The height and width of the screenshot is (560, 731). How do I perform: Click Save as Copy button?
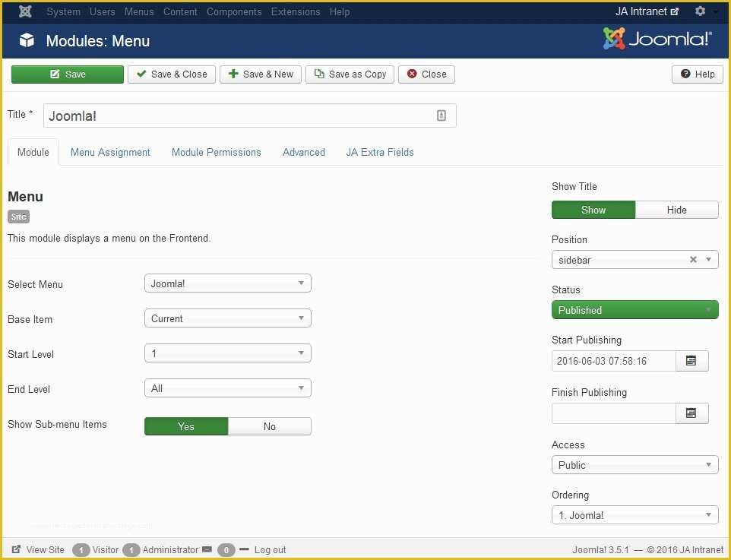350,74
